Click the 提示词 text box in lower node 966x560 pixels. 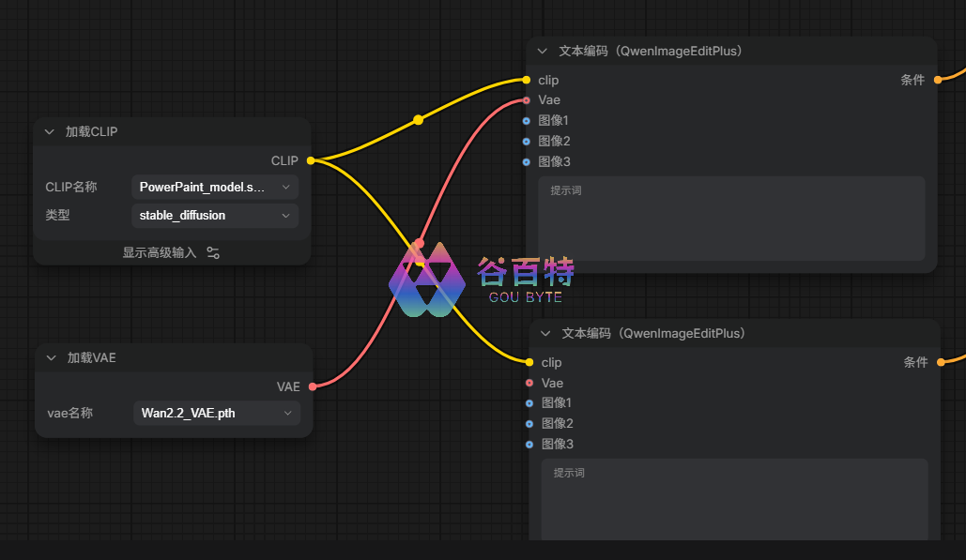[x=735, y=500]
